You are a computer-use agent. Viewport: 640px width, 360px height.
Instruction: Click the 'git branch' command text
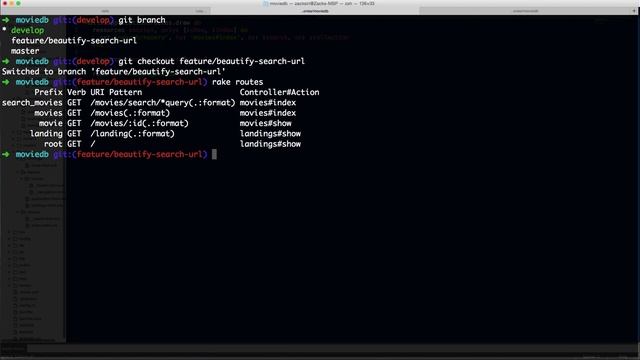click(x=142, y=20)
